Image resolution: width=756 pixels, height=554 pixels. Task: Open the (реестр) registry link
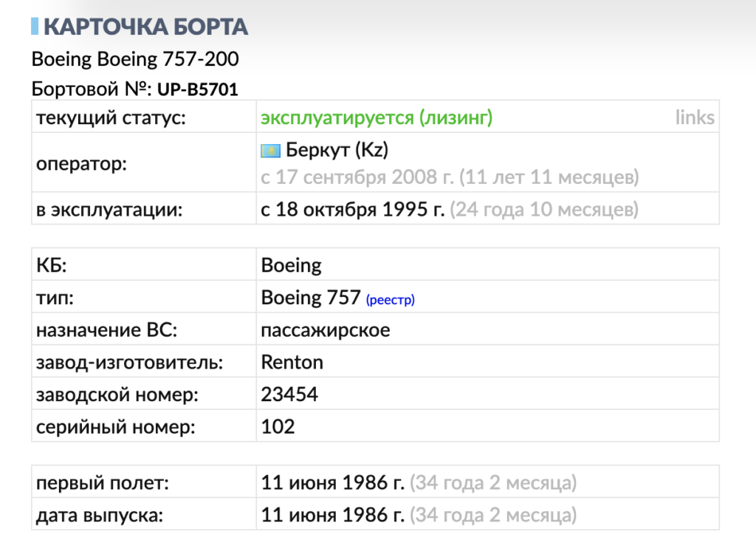[x=391, y=300]
